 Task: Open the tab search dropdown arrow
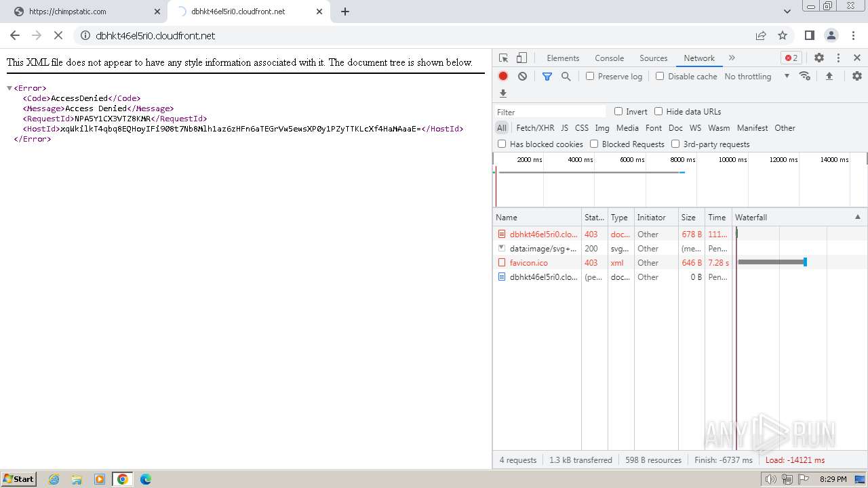pyautogui.click(x=787, y=12)
